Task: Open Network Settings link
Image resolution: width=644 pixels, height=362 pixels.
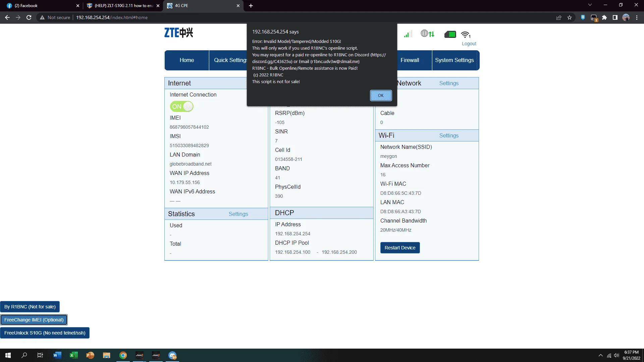Action: pos(449,83)
